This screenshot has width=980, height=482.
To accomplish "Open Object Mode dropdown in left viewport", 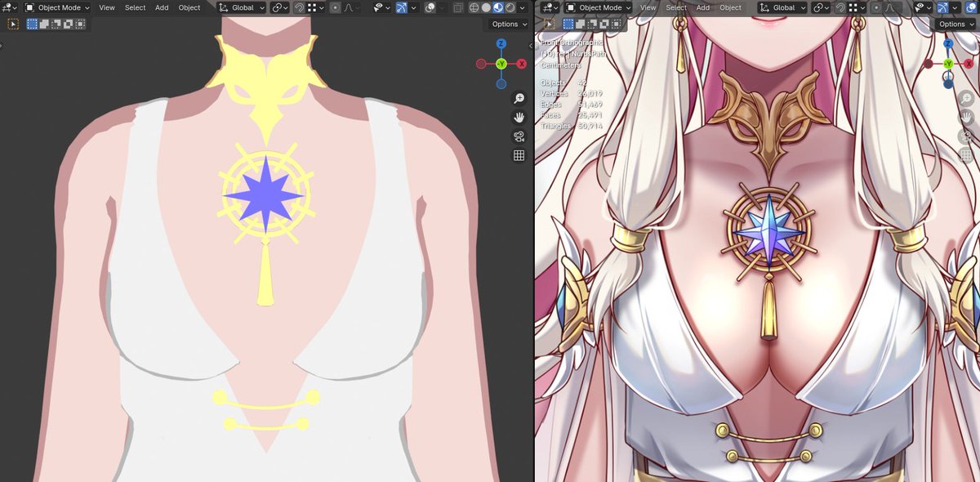I will point(59,7).
